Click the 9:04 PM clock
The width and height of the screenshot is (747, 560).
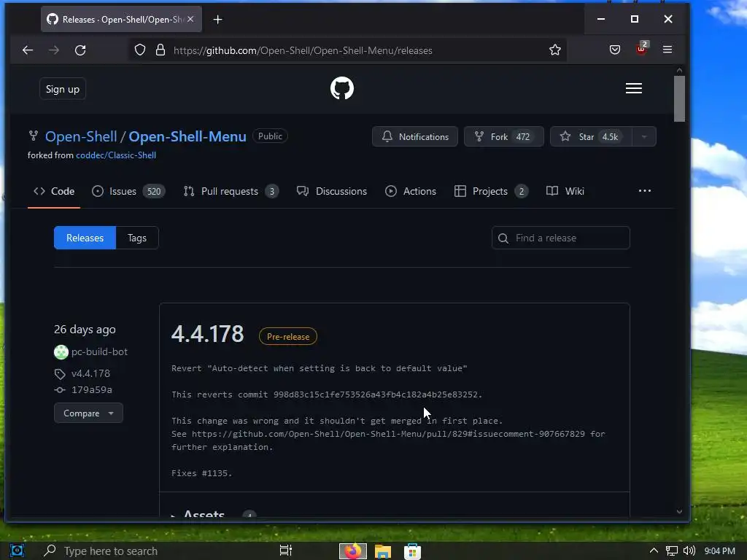719,551
